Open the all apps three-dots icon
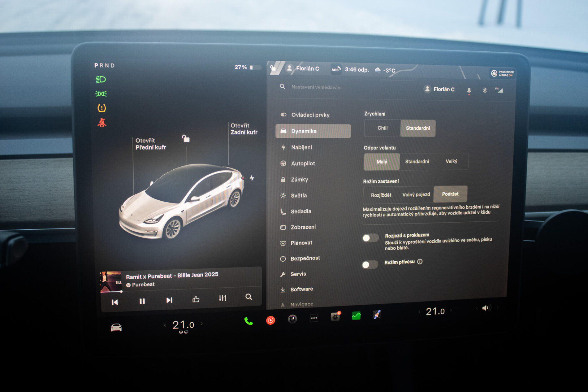Image resolution: width=588 pixels, height=392 pixels. tap(314, 318)
